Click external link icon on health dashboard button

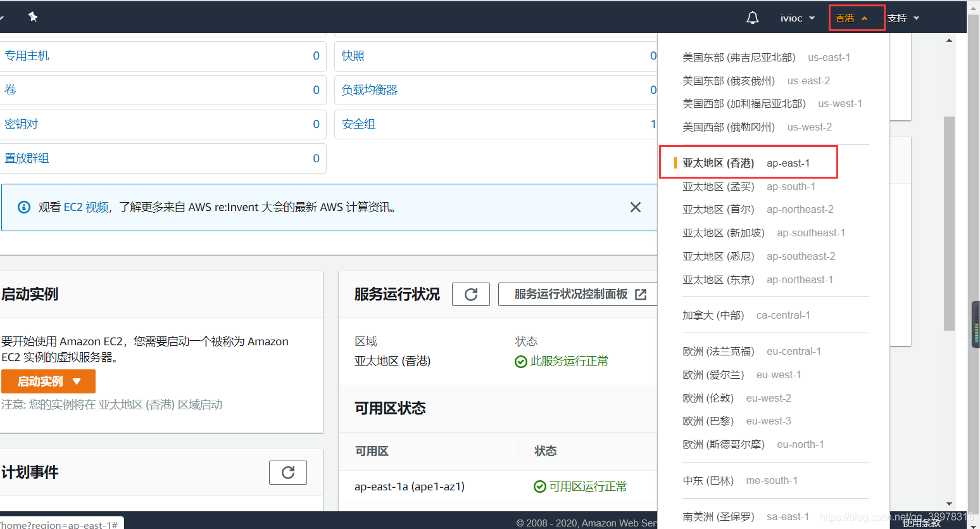[x=641, y=295]
